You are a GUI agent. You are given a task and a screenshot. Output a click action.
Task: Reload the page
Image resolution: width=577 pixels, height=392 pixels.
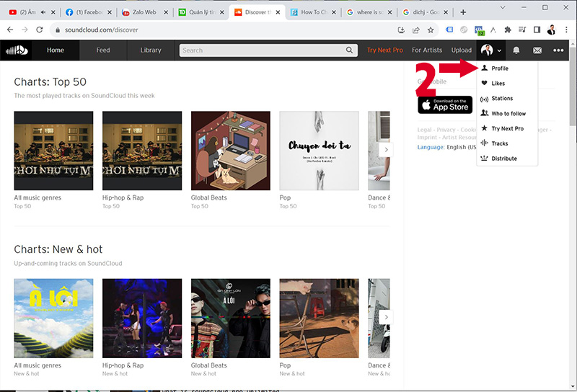click(40, 30)
